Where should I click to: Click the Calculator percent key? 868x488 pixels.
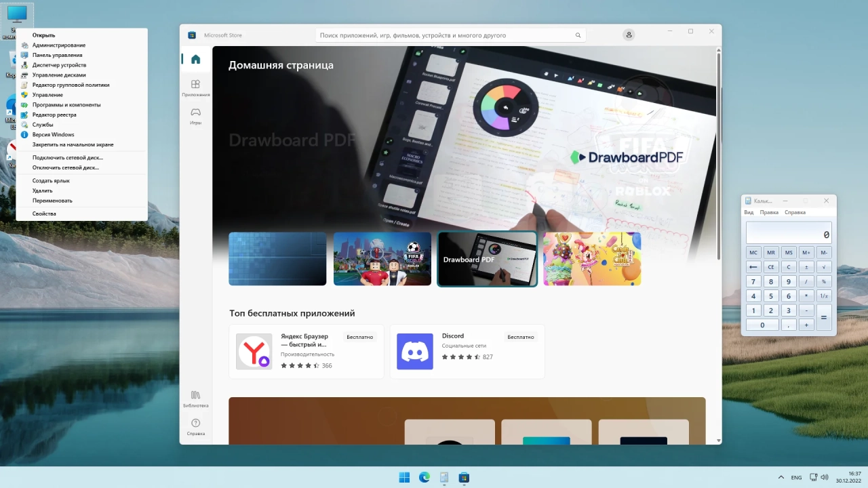[x=824, y=281]
